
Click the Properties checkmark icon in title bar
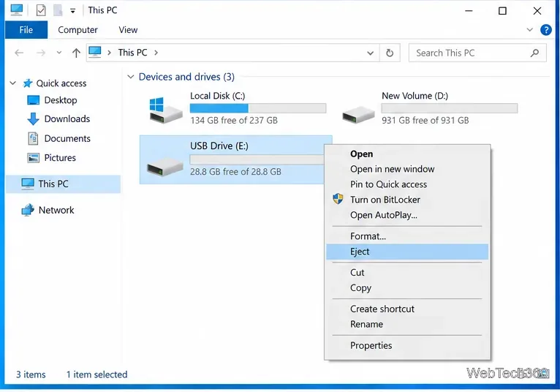[x=41, y=10]
